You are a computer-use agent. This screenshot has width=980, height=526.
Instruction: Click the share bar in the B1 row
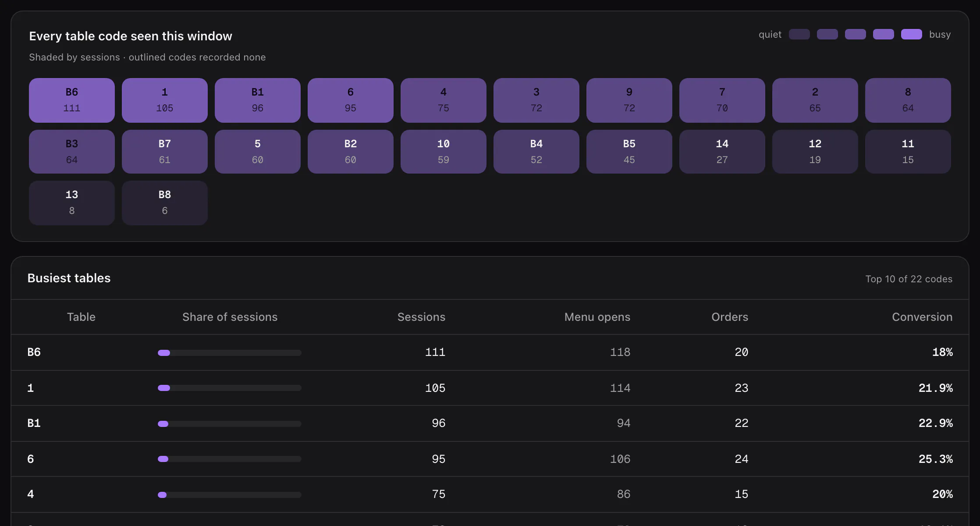[230, 423]
